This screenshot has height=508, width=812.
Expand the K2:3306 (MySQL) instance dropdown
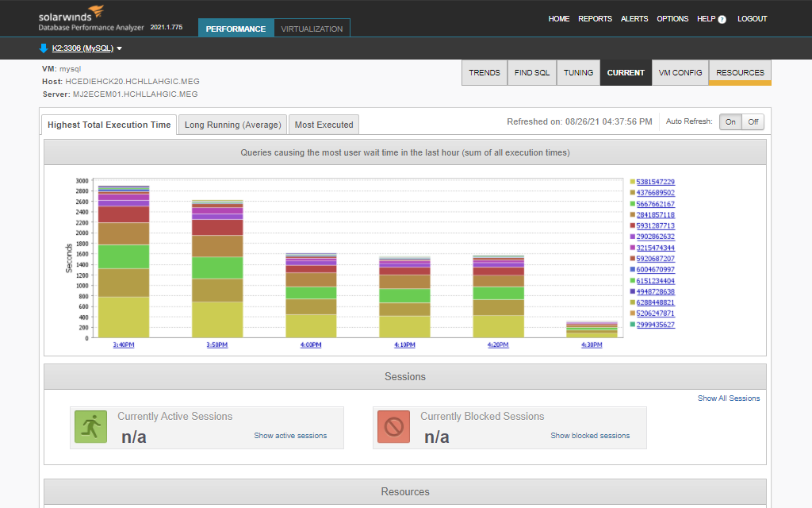[119, 49]
